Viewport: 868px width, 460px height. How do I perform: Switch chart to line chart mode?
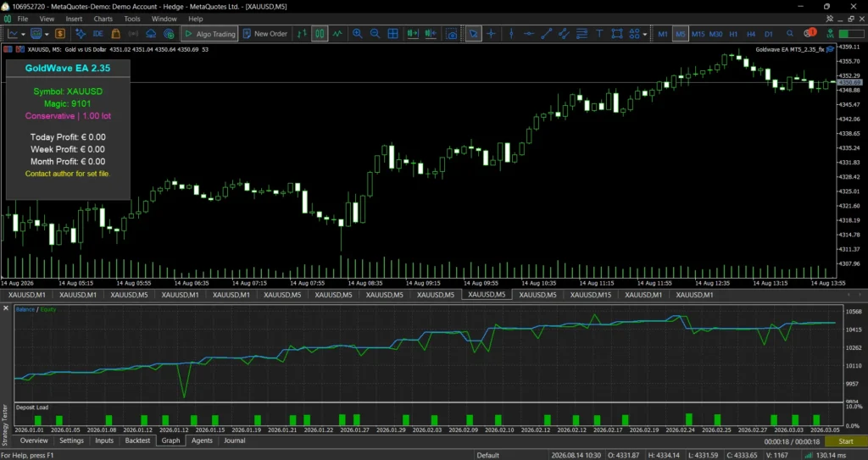click(337, 34)
